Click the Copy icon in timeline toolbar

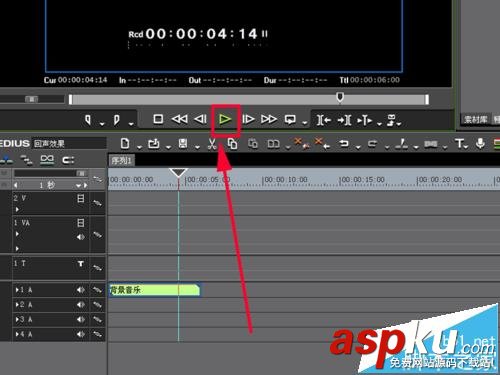click(x=232, y=144)
